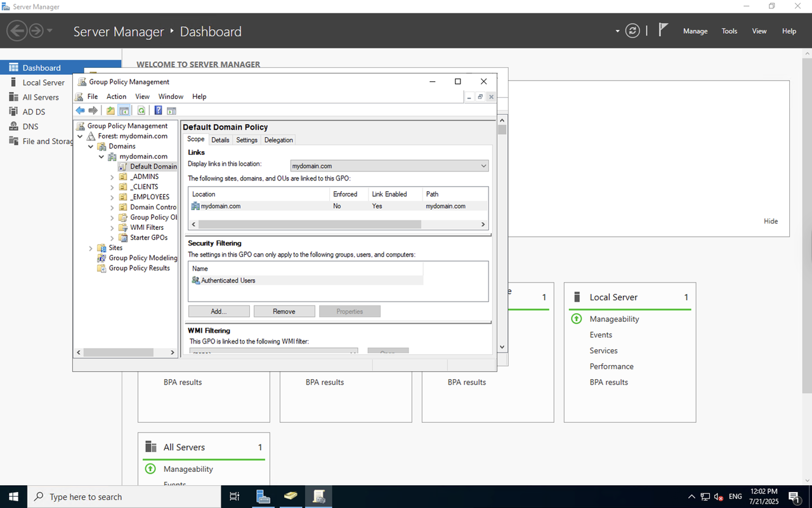Open the Display links location dropdown
The height and width of the screenshot is (508, 812).
(x=390, y=166)
